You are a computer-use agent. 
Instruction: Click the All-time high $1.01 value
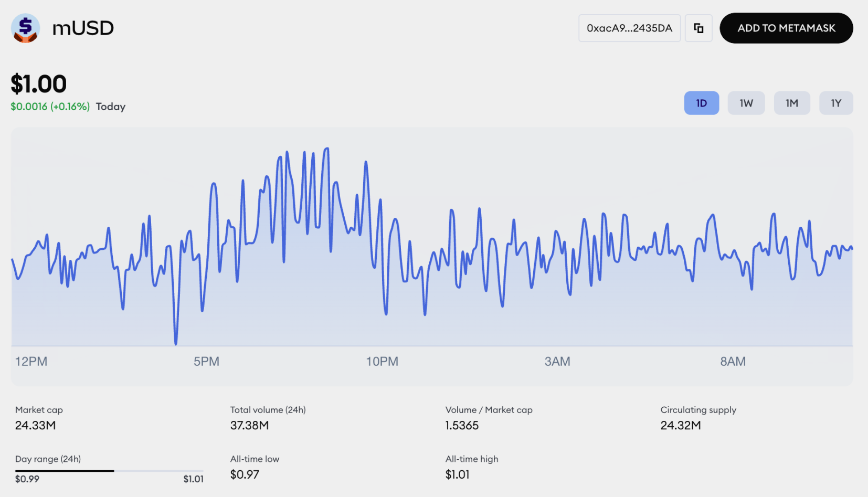[458, 474]
